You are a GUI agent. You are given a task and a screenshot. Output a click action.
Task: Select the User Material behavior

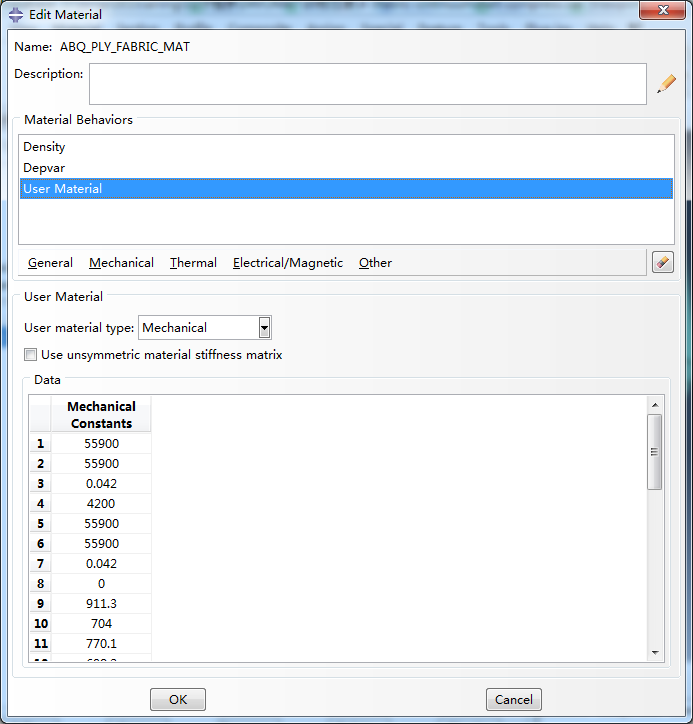[346, 188]
